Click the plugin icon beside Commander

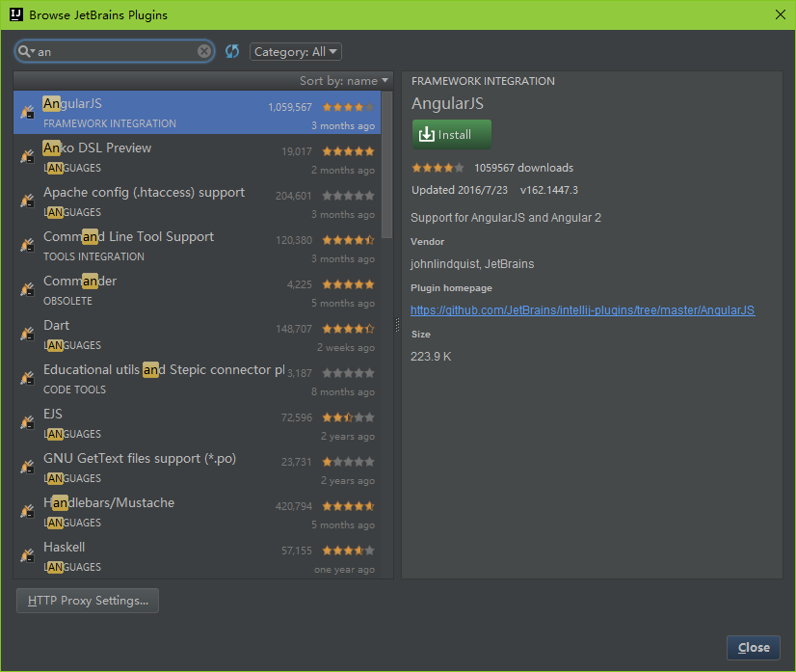27,289
